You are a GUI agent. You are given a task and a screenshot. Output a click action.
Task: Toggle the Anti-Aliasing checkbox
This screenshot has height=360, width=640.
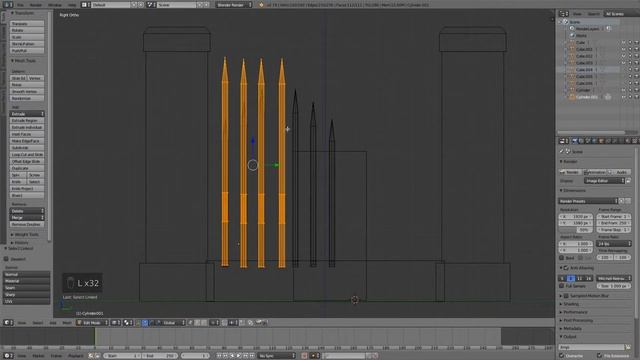click(566, 268)
